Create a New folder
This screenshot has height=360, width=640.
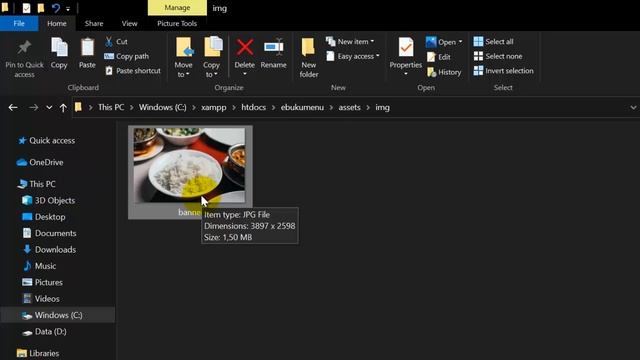(309, 57)
